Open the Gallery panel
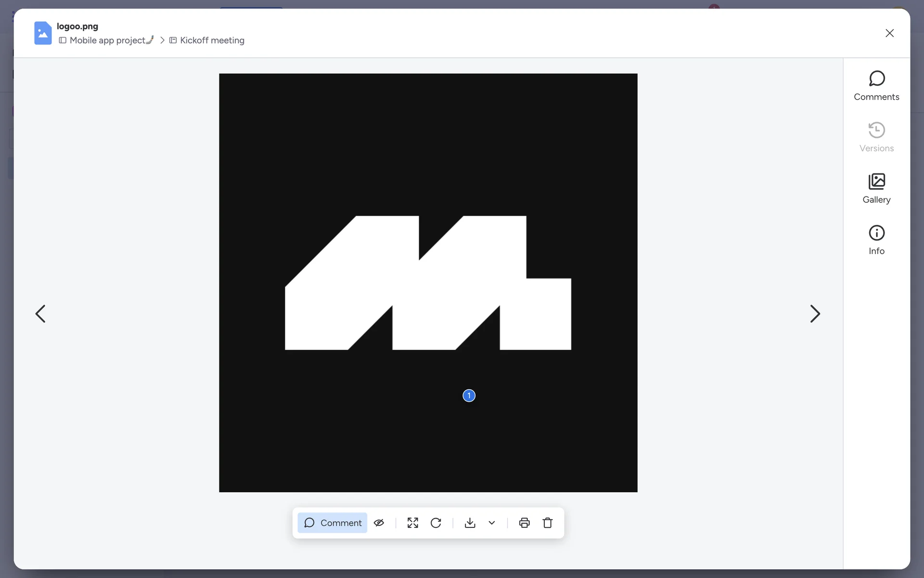 pyautogui.click(x=876, y=188)
